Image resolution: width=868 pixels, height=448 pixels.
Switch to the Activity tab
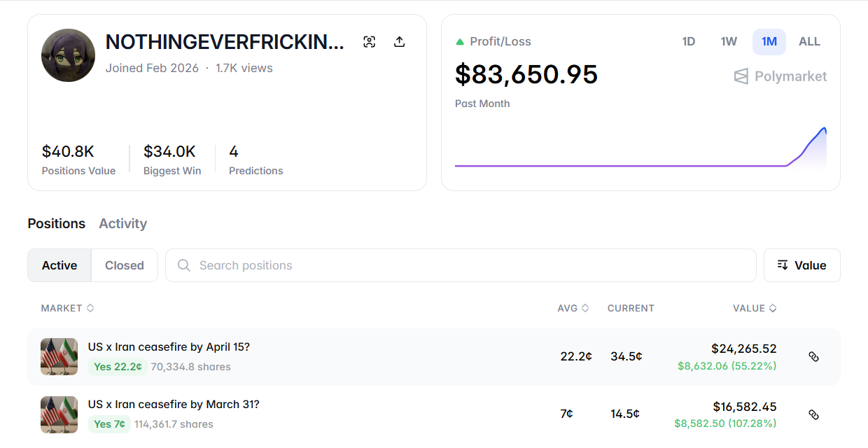pyautogui.click(x=122, y=224)
